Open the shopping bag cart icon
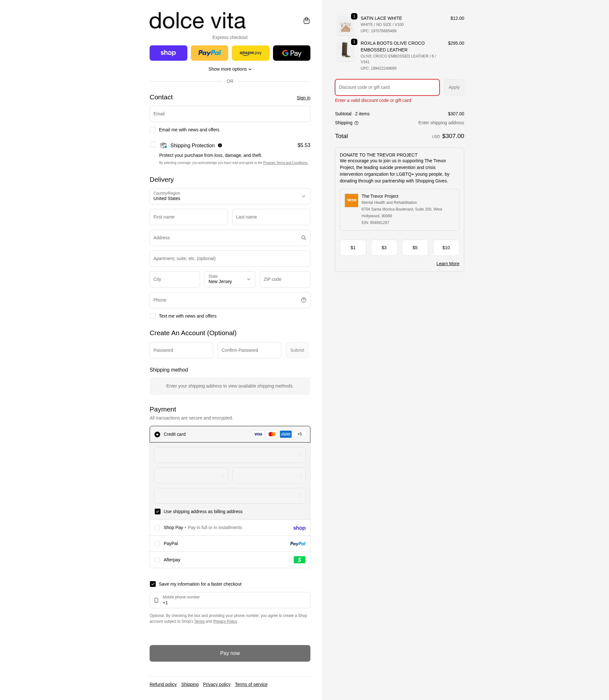Screen dimensions: 609x700 click(x=306, y=21)
